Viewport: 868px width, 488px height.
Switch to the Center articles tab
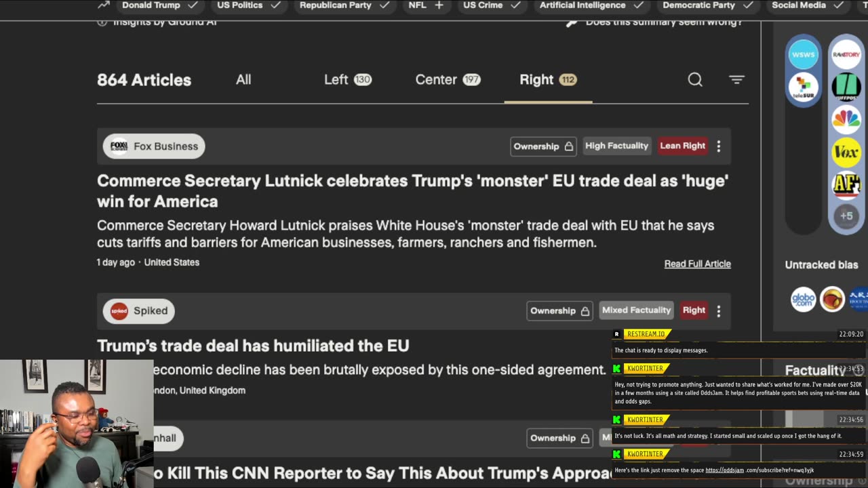pos(448,80)
